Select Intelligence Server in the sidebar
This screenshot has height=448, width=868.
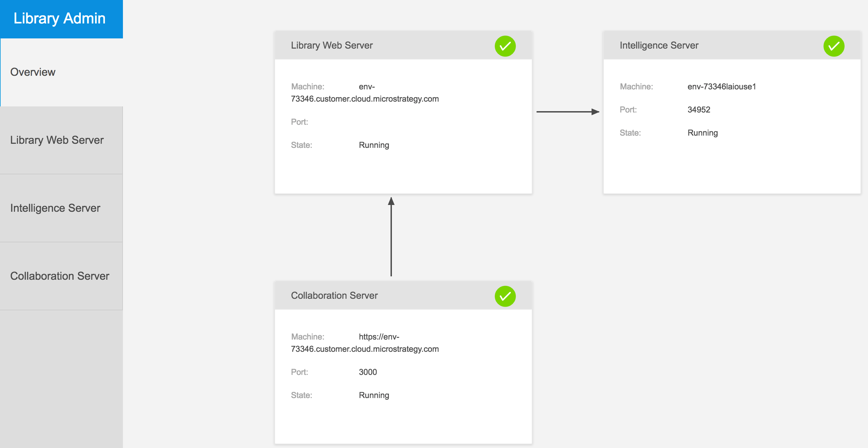tap(55, 208)
